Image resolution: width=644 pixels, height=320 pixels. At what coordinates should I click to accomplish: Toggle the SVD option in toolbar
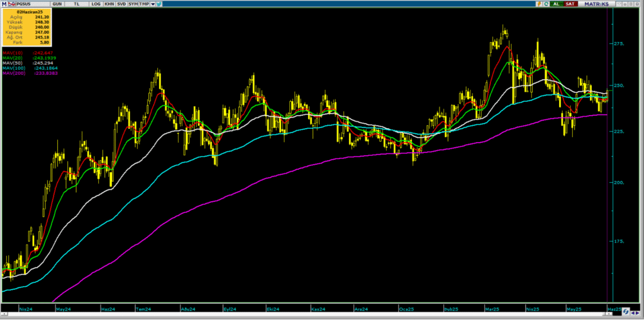pos(121,4)
